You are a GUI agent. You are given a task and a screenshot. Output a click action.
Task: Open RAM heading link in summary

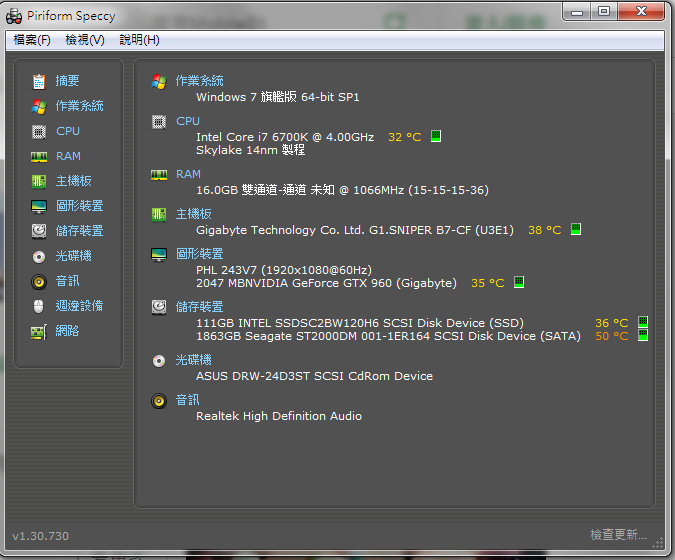[189, 174]
